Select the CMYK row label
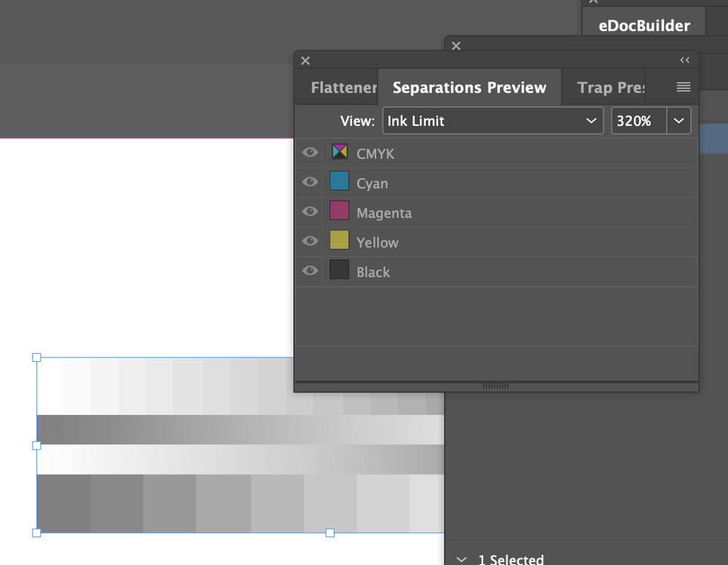This screenshot has height=565, width=728. click(x=375, y=154)
